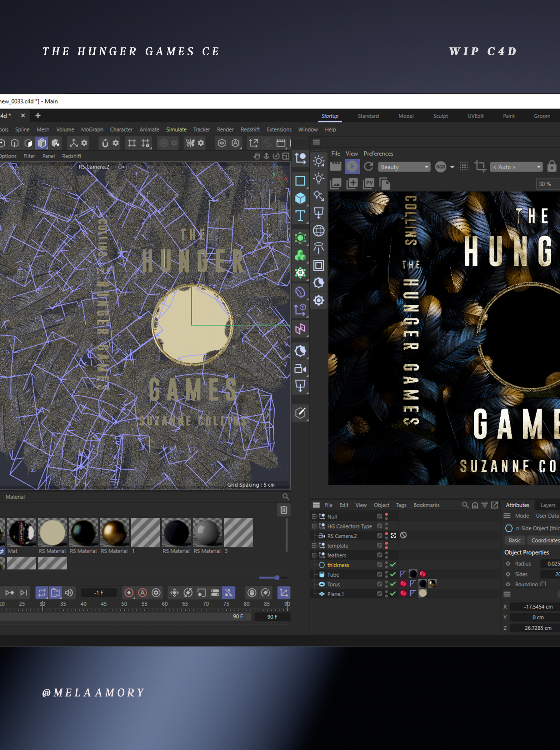Click the go to next keyframe button
The image size is (560, 750).
pyautogui.click(x=9, y=592)
